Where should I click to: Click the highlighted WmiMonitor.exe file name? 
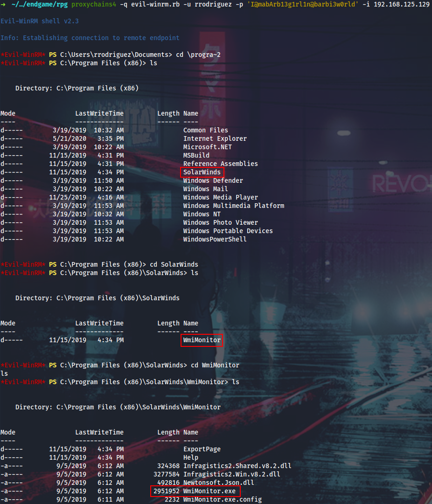tap(209, 491)
